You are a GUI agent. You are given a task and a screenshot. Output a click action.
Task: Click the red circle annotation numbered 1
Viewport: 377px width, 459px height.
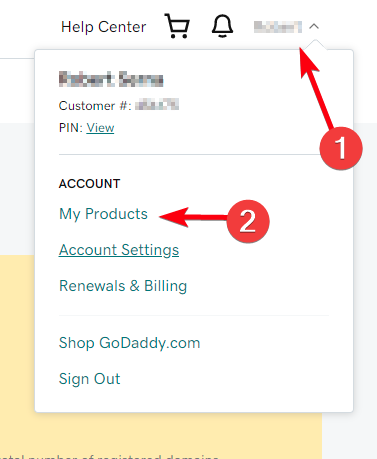tap(341, 148)
